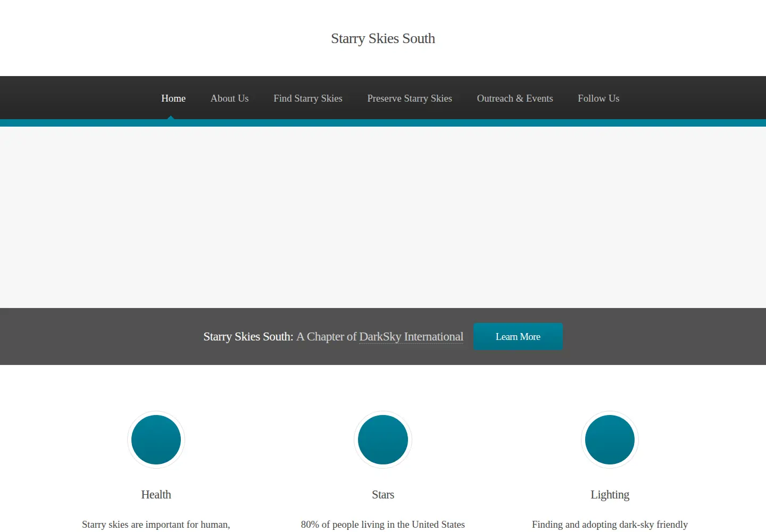Follow the DarkSky International link
Screen dimensions: 766x532
point(411,337)
